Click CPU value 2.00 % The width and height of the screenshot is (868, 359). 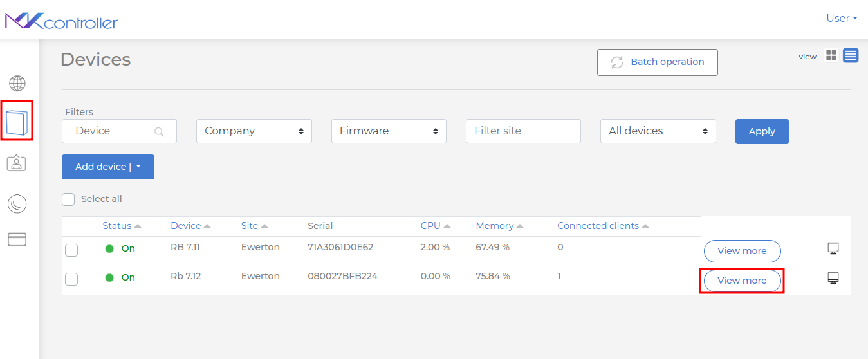coord(435,247)
